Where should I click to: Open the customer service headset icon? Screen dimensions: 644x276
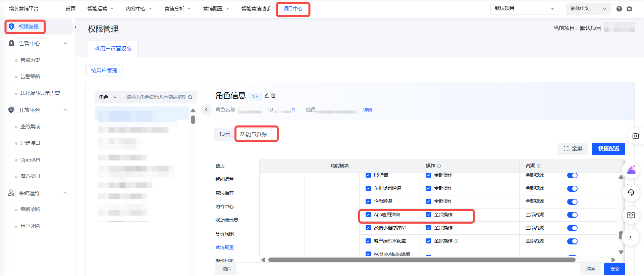[631, 193]
